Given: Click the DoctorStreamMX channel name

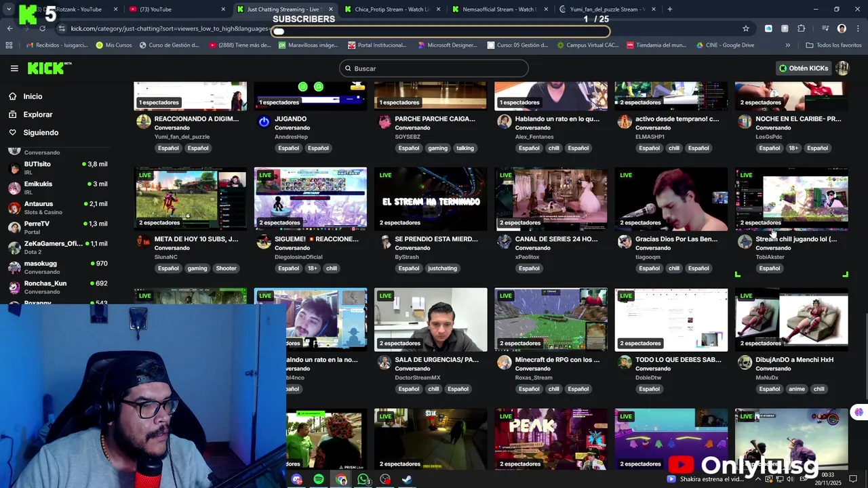Looking at the screenshot, I should [418, 378].
